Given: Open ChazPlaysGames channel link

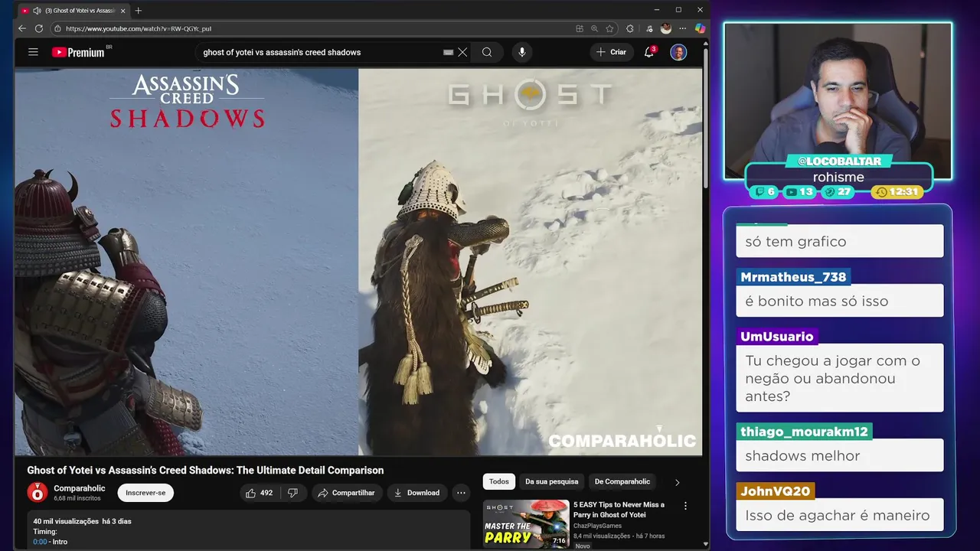Looking at the screenshot, I should click(599, 526).
